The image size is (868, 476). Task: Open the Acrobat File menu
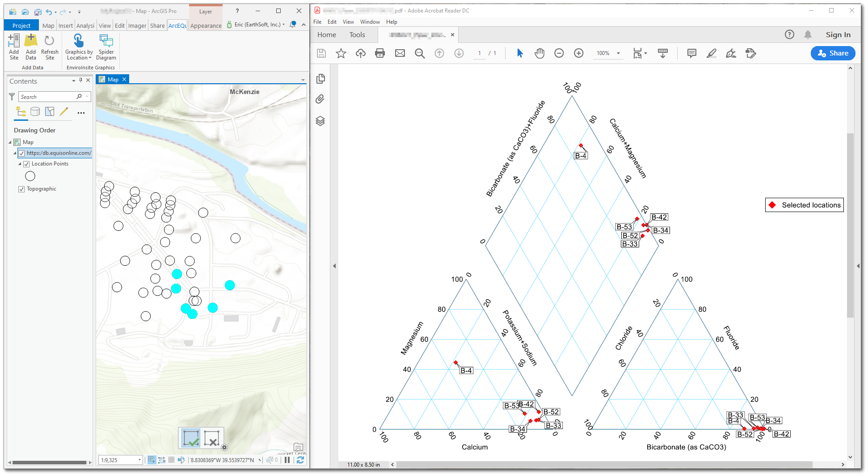317,22
